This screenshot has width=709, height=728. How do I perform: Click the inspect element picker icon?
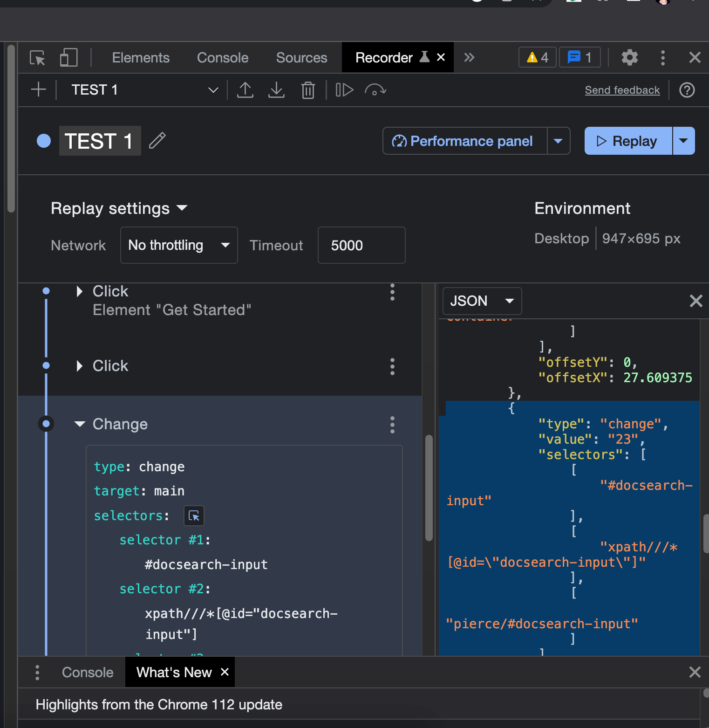pos(37,58)
